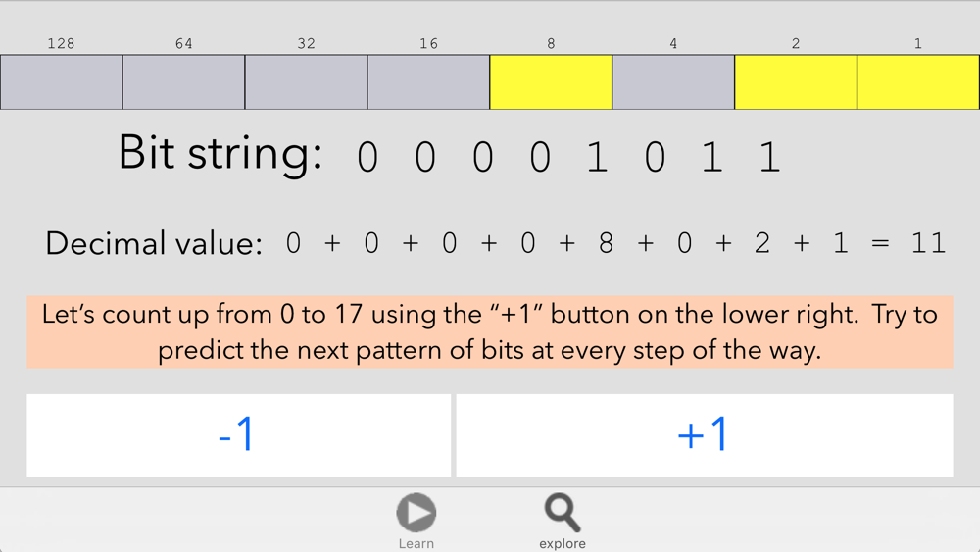Turn off the yellow 1 bit cell

point(918,82)
